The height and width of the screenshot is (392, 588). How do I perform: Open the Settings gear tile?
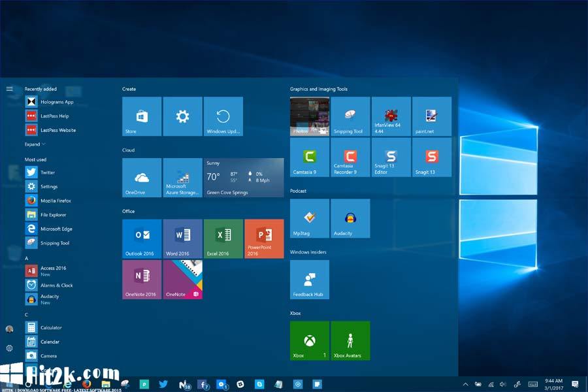[183, 116]
